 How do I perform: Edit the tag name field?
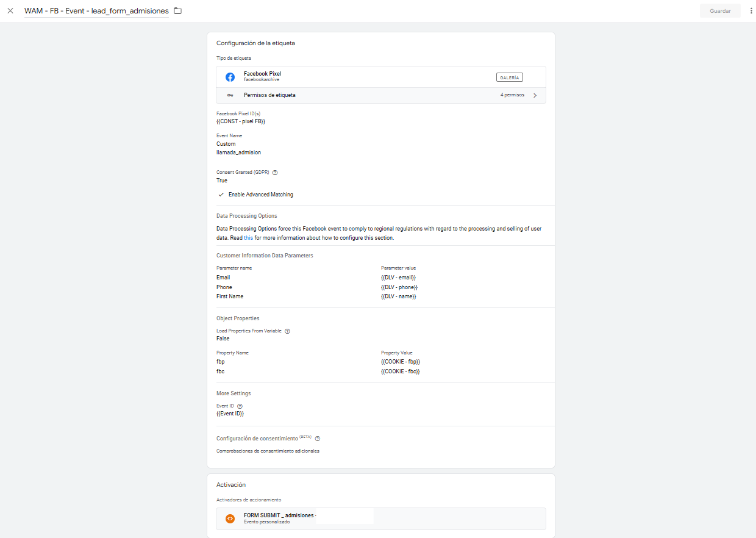[x=96, y=11]
